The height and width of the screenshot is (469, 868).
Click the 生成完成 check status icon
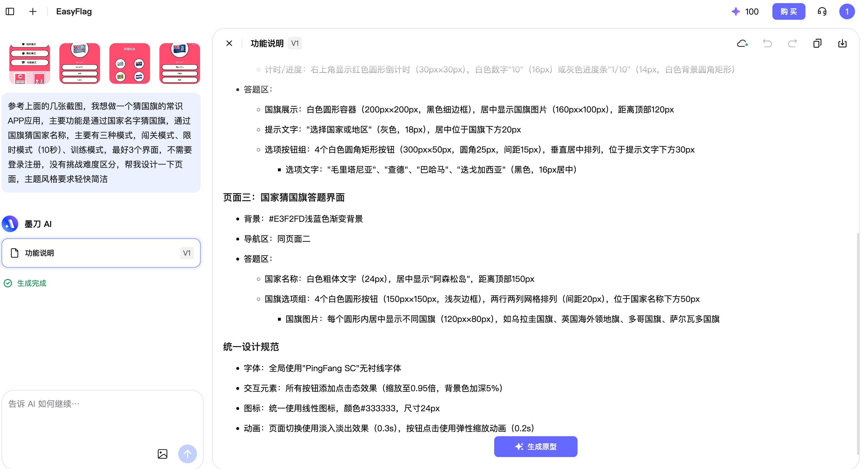(8, 283)
